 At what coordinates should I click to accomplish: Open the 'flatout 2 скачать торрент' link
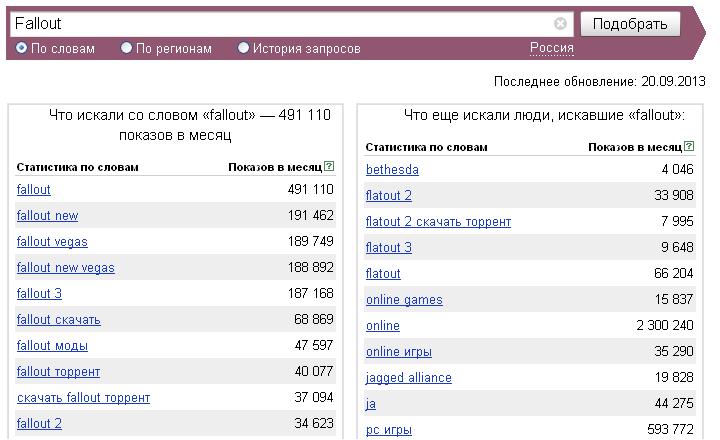438,221
